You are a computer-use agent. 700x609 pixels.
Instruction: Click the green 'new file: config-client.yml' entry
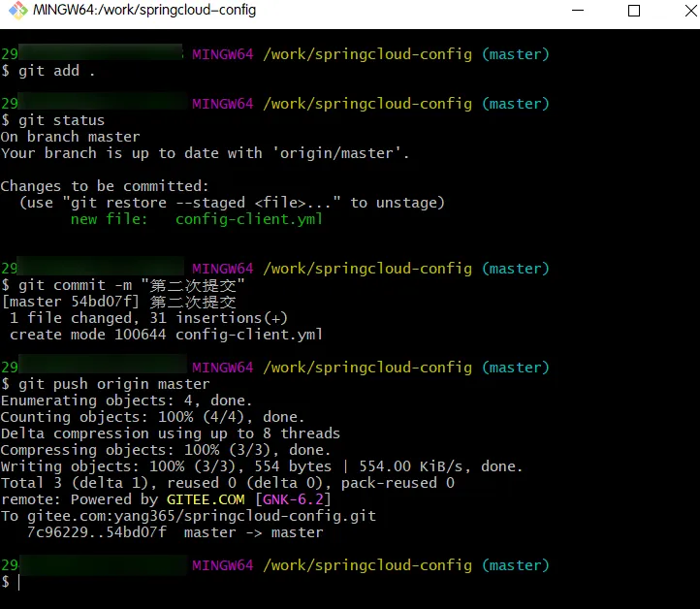pyautogui.click(x=196, y=219)
